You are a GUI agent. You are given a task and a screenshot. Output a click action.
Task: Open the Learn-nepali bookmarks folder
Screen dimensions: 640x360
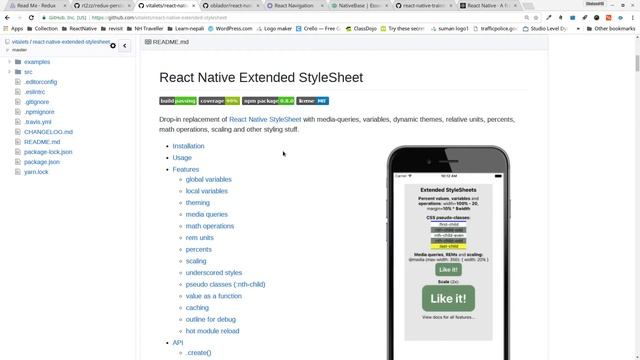(185, 29)
